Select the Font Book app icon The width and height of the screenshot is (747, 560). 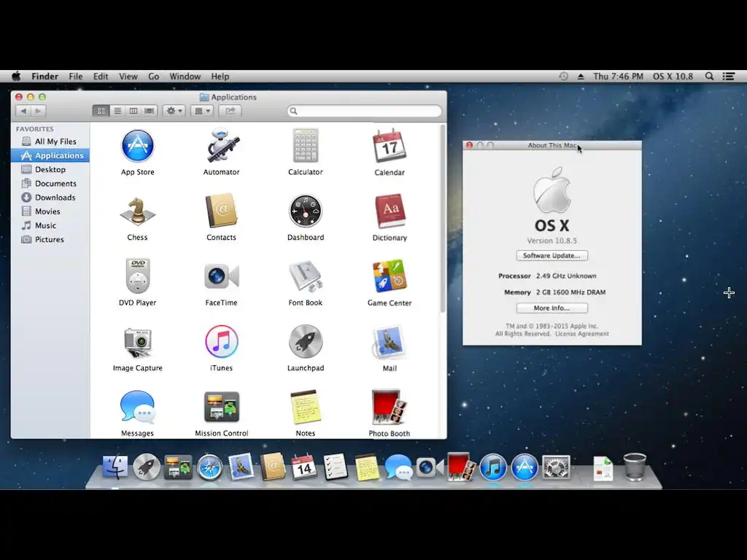[306, 276]
